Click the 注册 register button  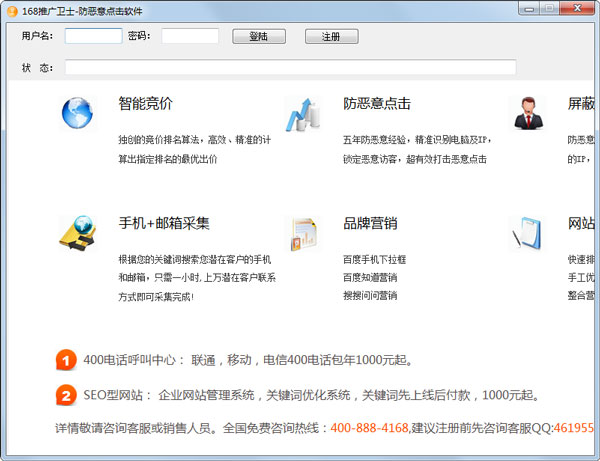[331, 36]
